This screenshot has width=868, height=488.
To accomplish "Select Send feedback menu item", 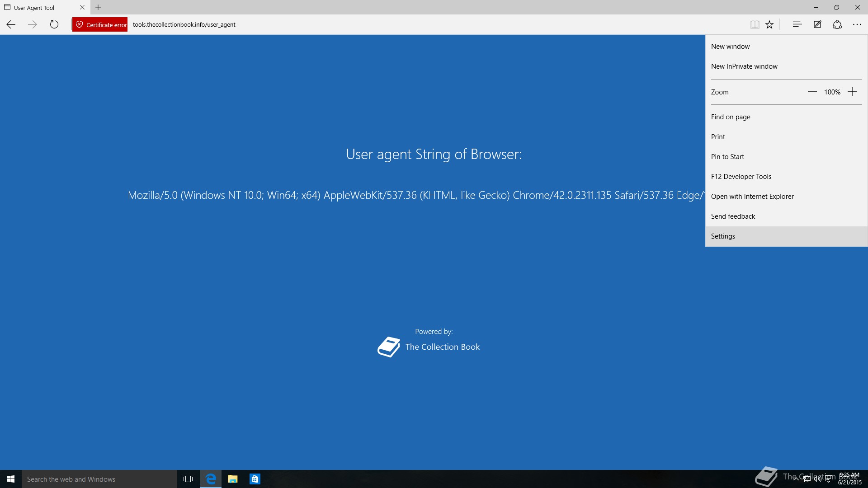I will (786, 216).
